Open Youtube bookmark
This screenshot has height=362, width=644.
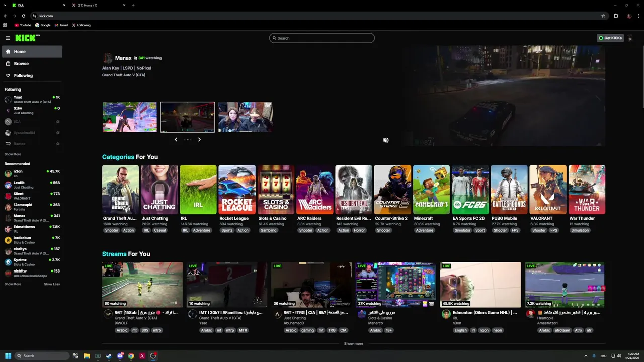click(x=23, y=25)
